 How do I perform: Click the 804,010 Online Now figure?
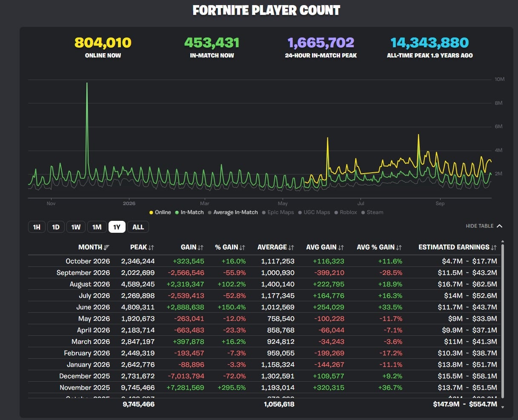click(x=103, y=43)
